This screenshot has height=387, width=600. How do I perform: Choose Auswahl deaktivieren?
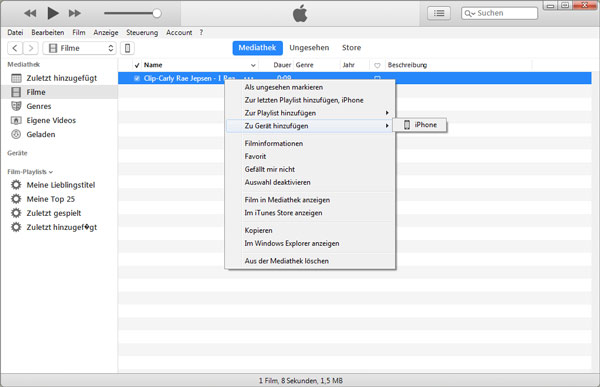click(310, 183)
